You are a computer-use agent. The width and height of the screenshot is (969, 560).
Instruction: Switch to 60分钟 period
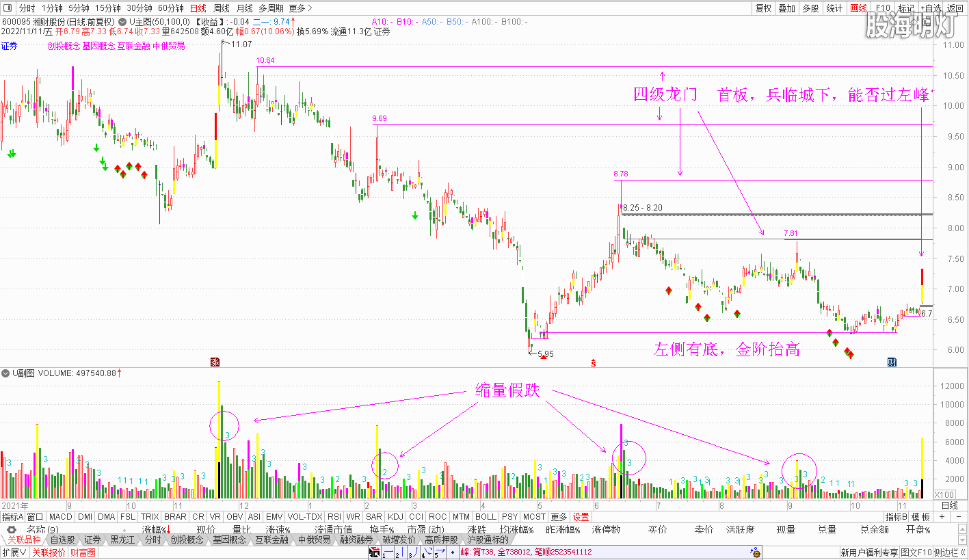171,8
